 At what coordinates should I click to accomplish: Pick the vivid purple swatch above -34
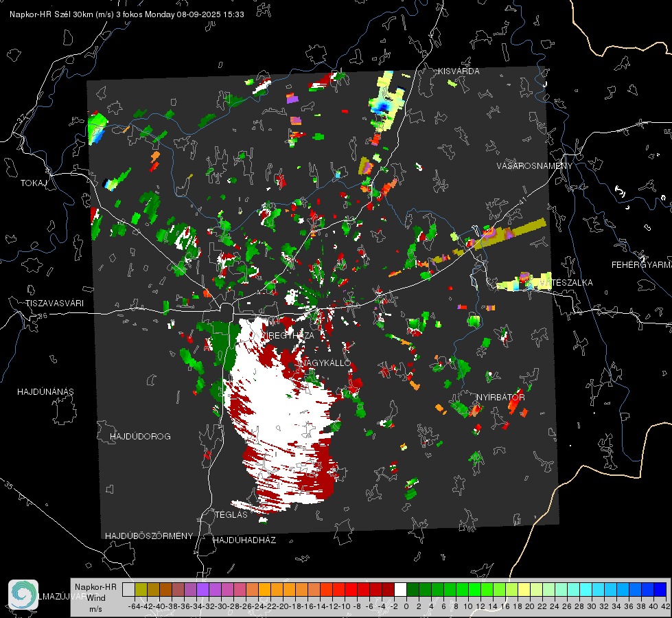[202, 589]
